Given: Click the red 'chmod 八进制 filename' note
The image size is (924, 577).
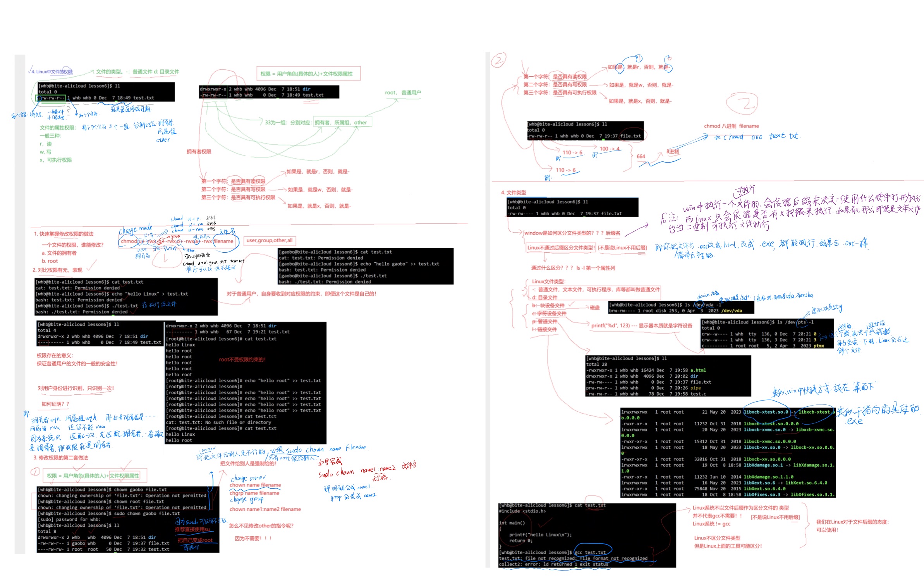Looking at the screenshot, I should click(x=731, y=126).
